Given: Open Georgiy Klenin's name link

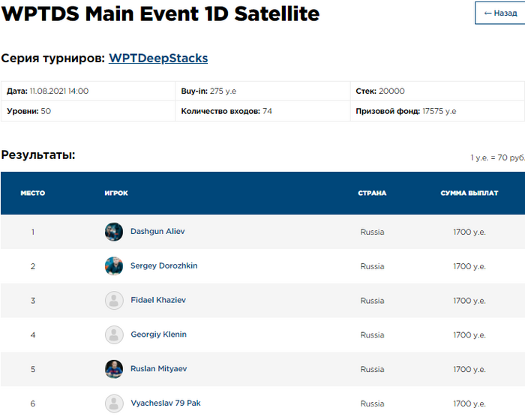Looking at the screenshot, I should (x=158, y=335).
